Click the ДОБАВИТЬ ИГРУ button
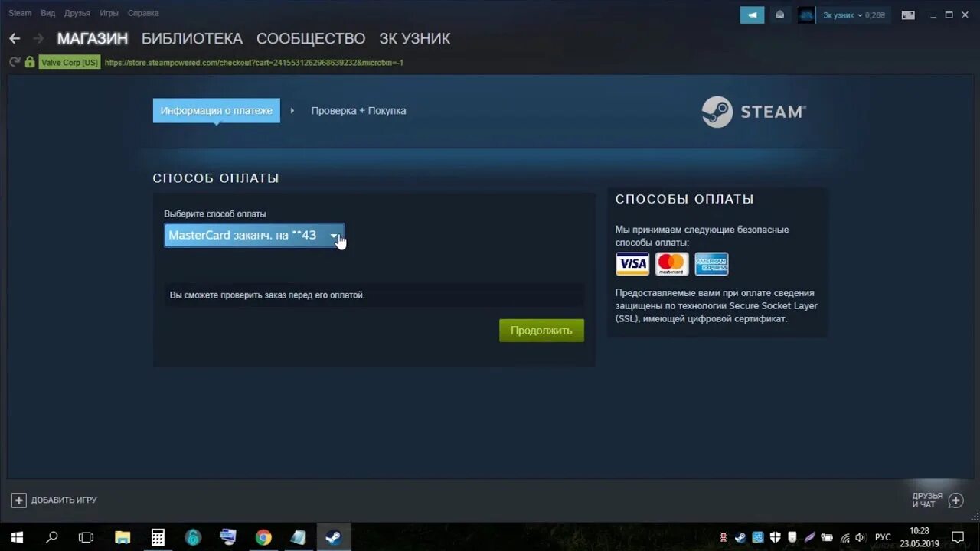The height and width of the screenshot is (551, 980). pyautogui.click(x=54, y=500)
